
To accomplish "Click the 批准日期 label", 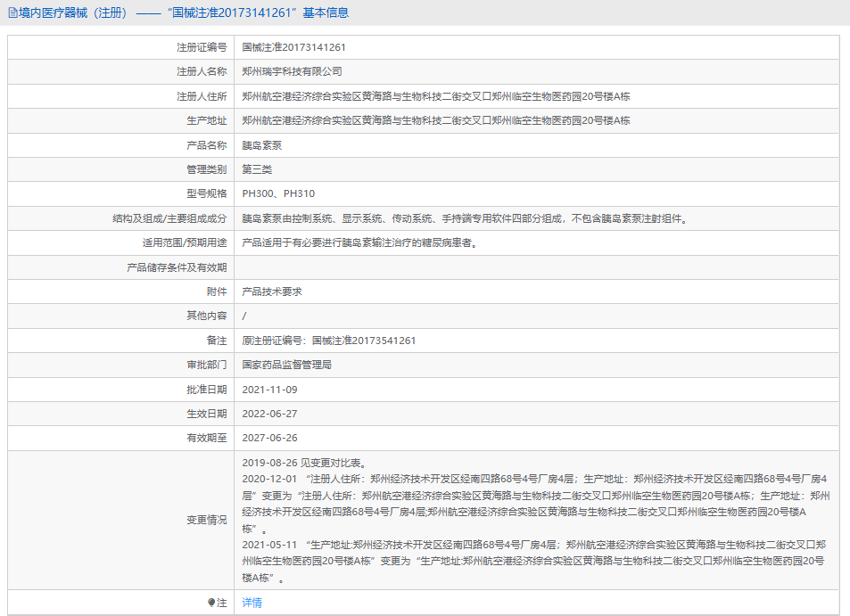I will (x=207, y=390).
